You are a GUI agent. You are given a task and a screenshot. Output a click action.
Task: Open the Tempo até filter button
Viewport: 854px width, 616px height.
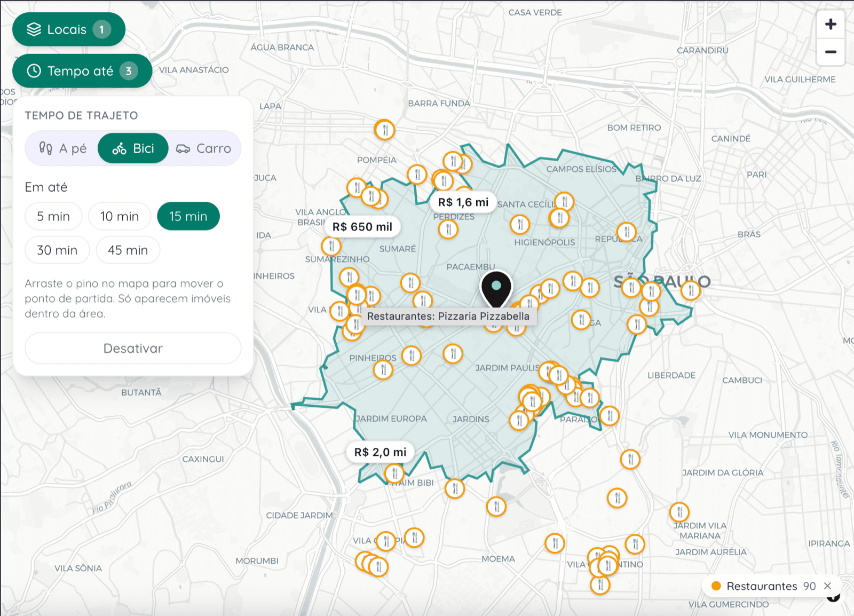(x=82, y=71)
